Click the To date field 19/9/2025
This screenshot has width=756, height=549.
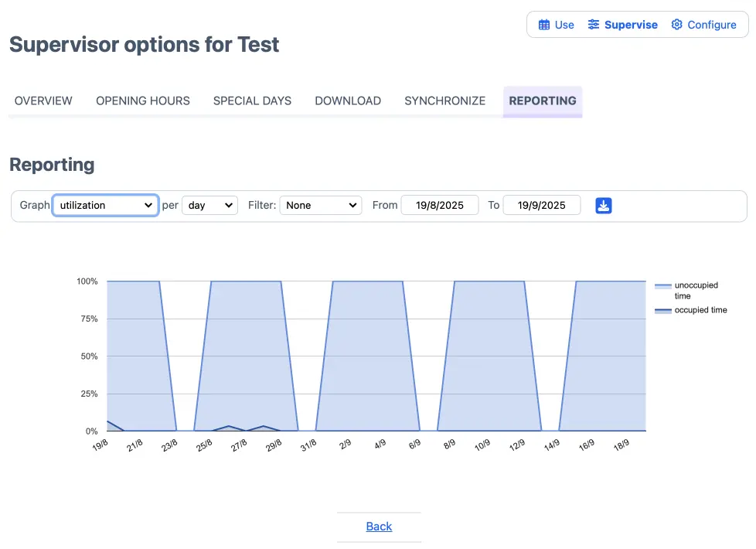[541, 206]
